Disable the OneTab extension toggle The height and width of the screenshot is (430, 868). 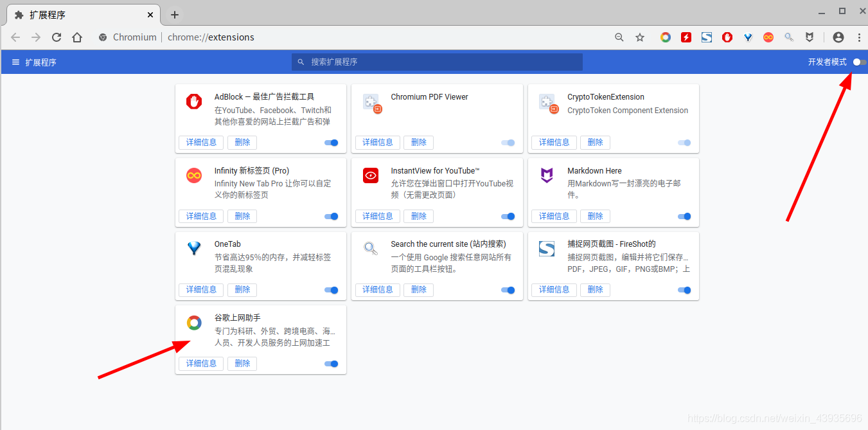(332, 290)
